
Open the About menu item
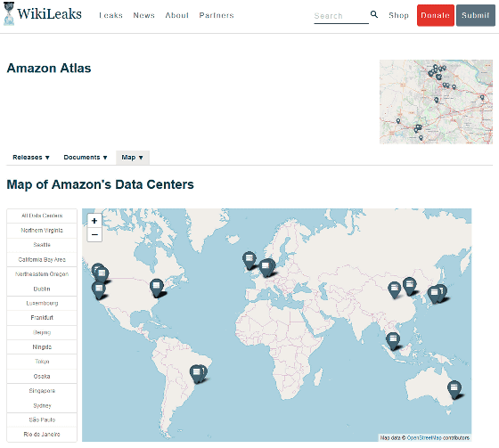pos(177,15)
